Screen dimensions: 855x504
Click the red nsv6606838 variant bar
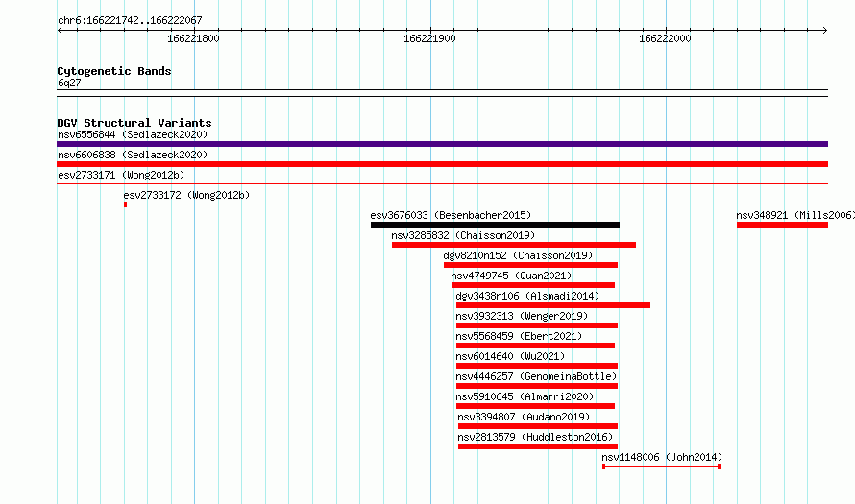[x=442, y=164]
